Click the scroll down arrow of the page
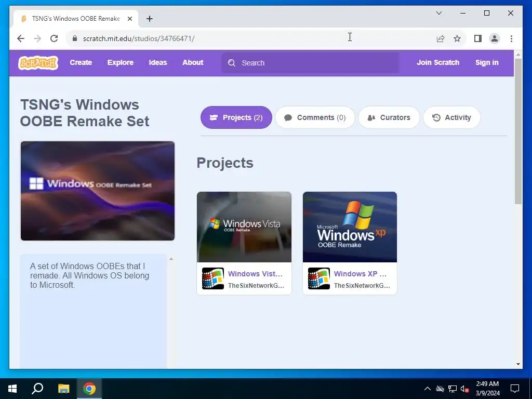This screenshot has height=399, width=532. (x=518, y=364)
